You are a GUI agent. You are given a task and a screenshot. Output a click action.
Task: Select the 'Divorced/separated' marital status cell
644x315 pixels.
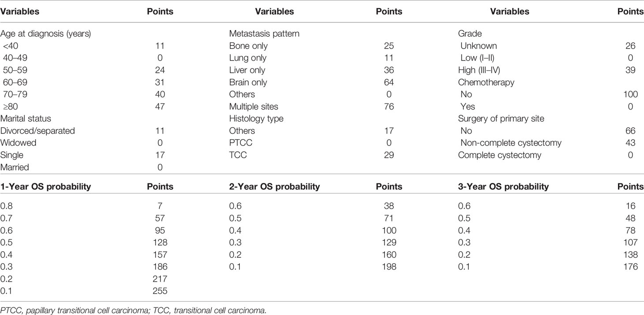[37, 131]
